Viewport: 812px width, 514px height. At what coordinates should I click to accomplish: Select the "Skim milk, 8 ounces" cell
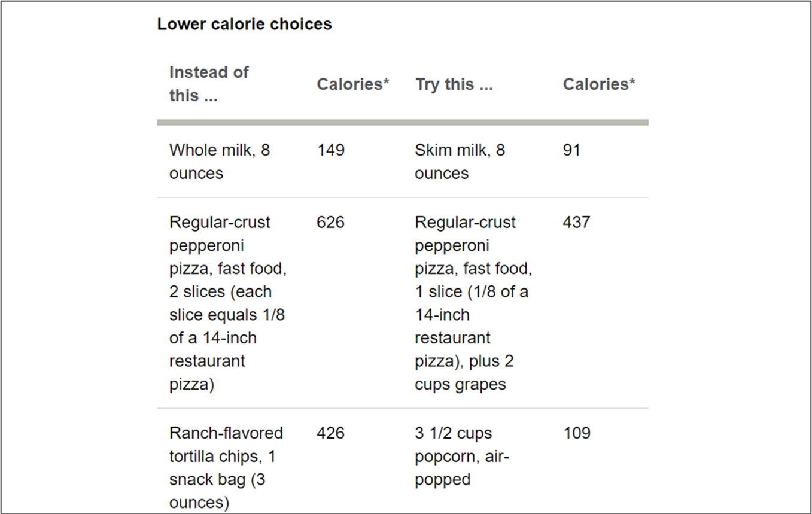(460, 162)
